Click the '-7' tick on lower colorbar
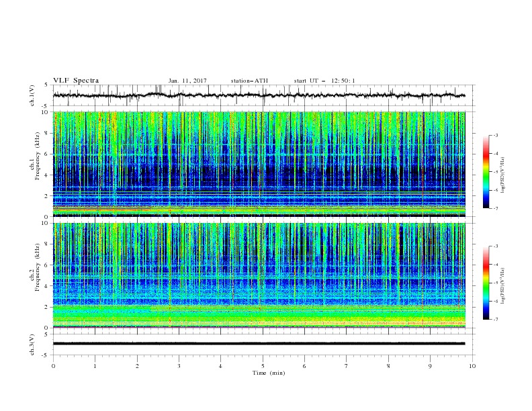Image resolution: width=532 pixels, height=411 pixels. pos(495,319)
